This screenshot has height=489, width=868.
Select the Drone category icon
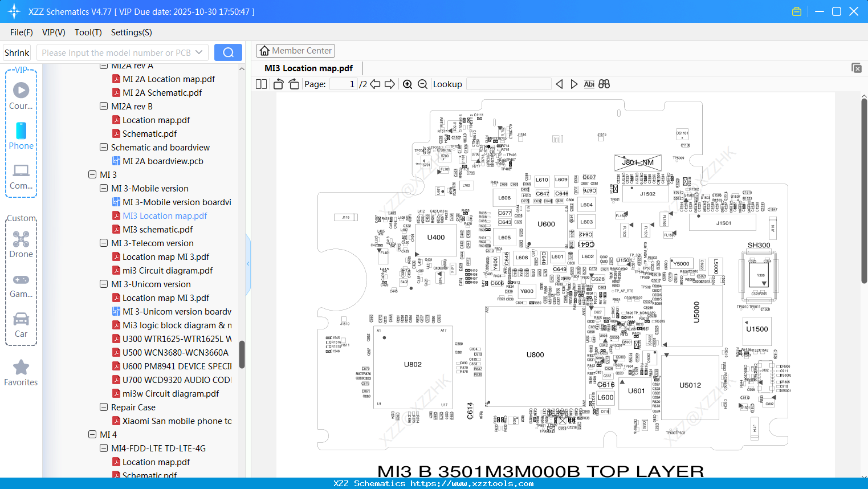pos(21,239)
